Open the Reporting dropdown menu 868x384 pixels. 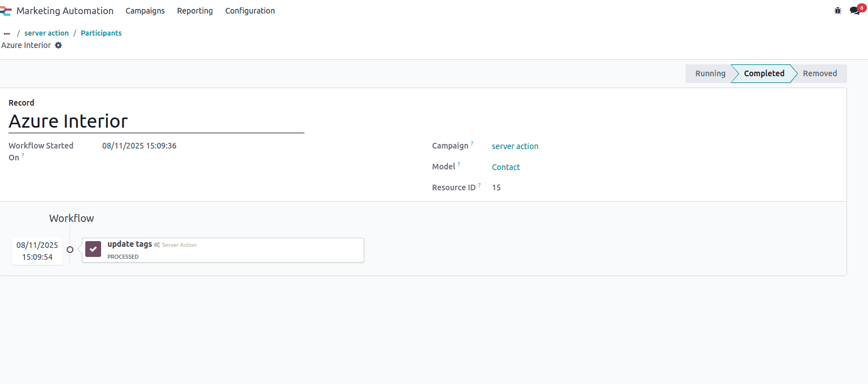tap(195, 11)
